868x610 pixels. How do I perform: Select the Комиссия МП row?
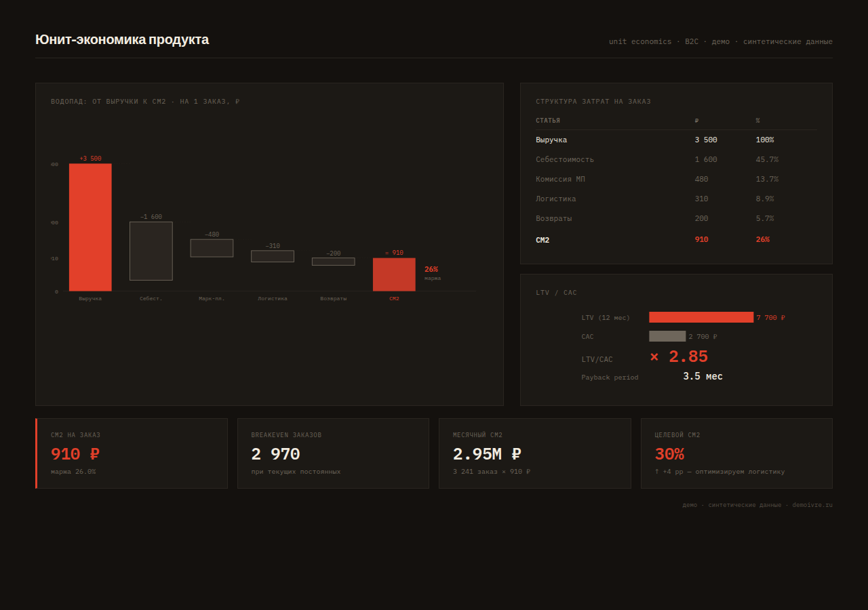[676, 179]
